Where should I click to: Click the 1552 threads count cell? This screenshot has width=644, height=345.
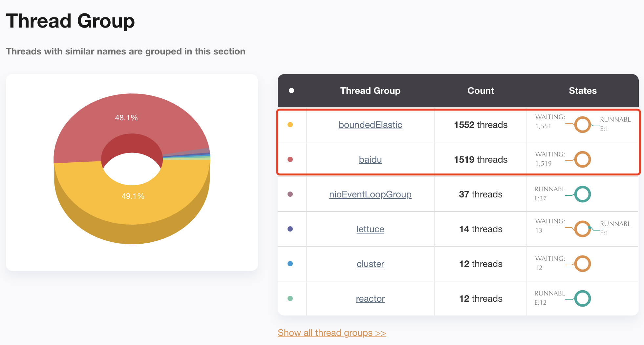pos(481,125)
